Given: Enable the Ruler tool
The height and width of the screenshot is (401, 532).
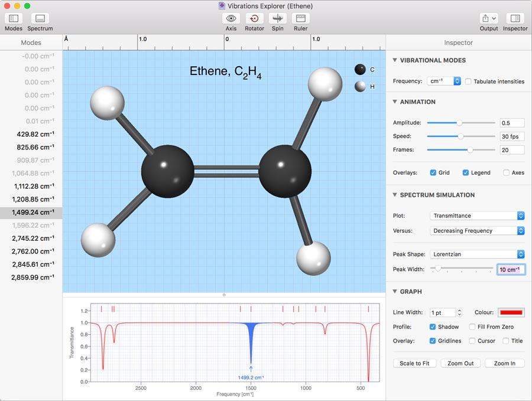Looking at the screenshot, I should [300, 19].
